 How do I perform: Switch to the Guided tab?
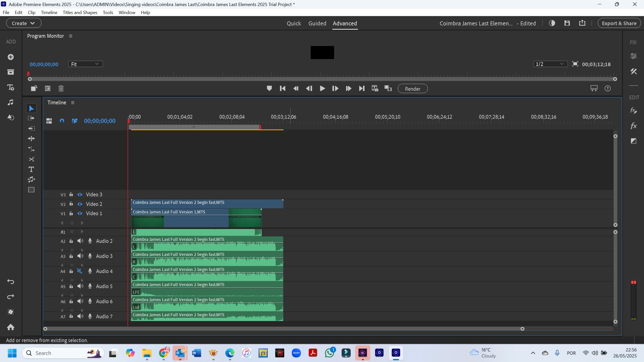coord(317,23)
